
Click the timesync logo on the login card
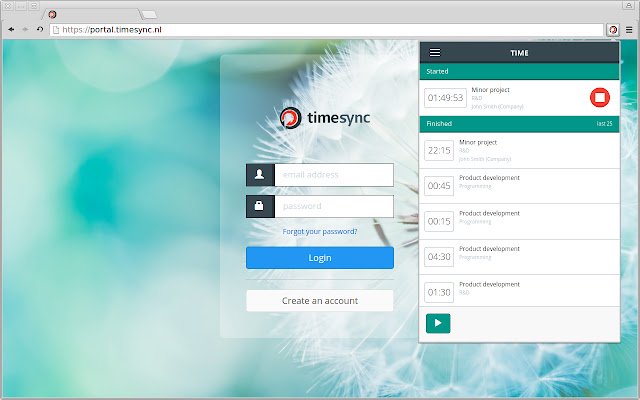click(x=325, y=118)
